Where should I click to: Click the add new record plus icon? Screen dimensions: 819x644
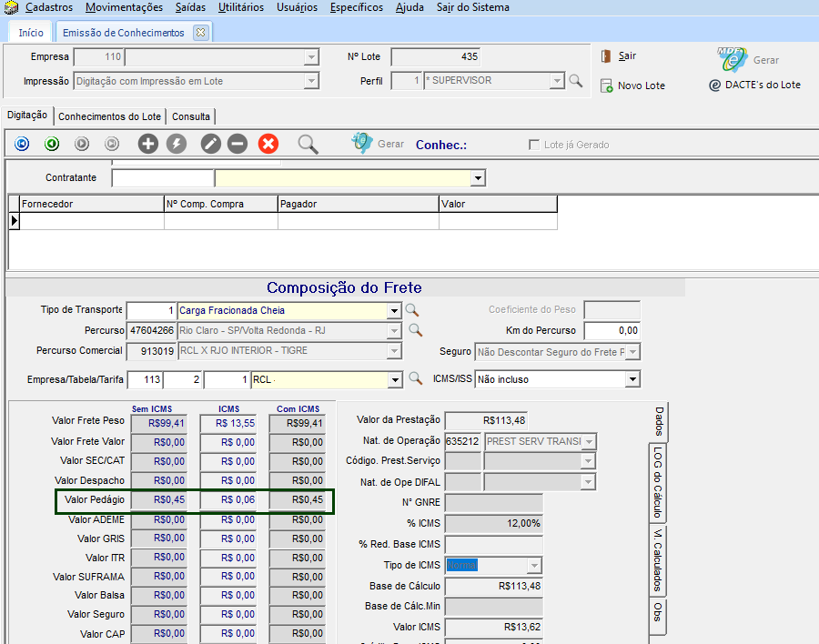pyautogui.click(x=147, y=144)
